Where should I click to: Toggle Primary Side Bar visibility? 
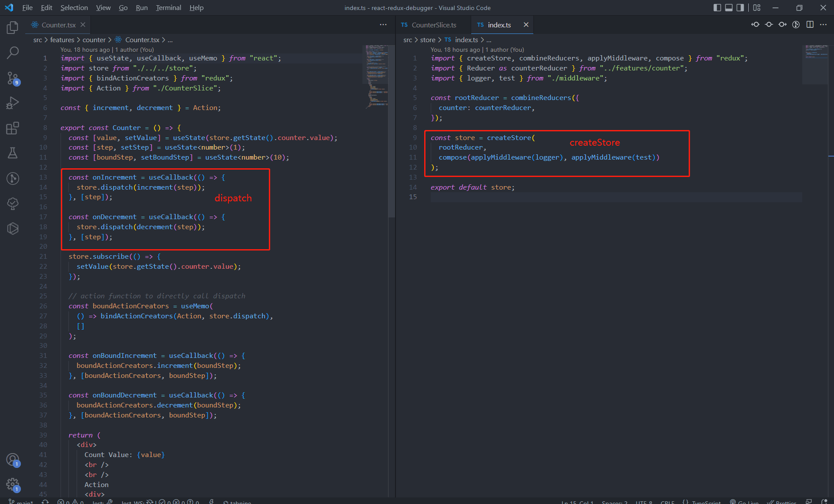pos(717,8)
